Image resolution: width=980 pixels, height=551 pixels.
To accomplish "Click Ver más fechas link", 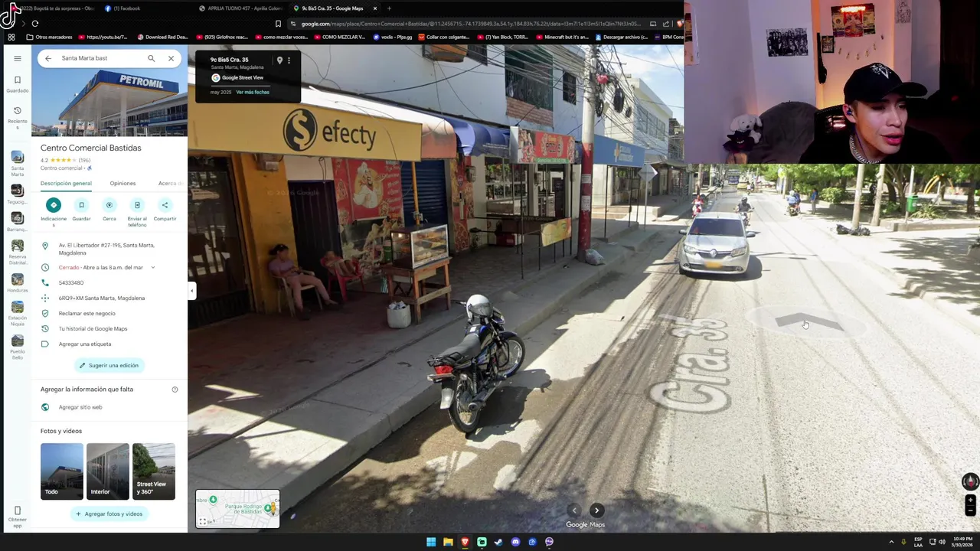I will (252, 92).
